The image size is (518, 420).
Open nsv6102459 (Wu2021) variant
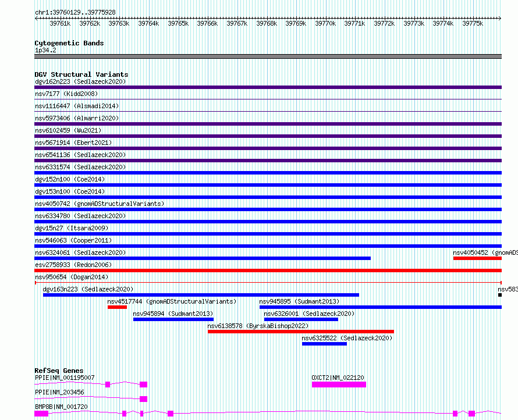[x=68, y=130]
